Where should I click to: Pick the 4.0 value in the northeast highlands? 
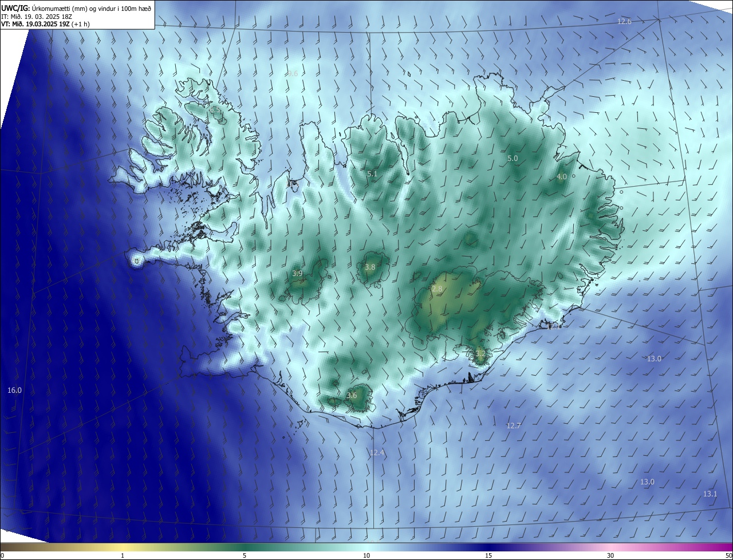pyautogui.click(x=562, y=177)
